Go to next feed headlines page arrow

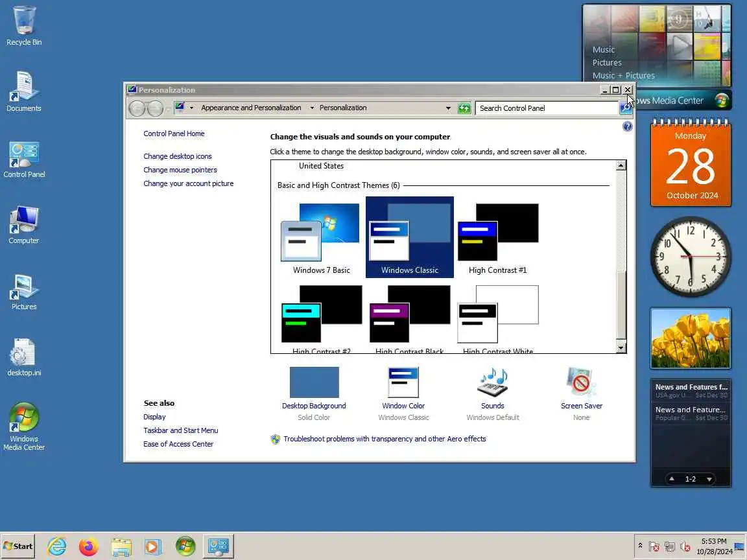tap(709, 479)
